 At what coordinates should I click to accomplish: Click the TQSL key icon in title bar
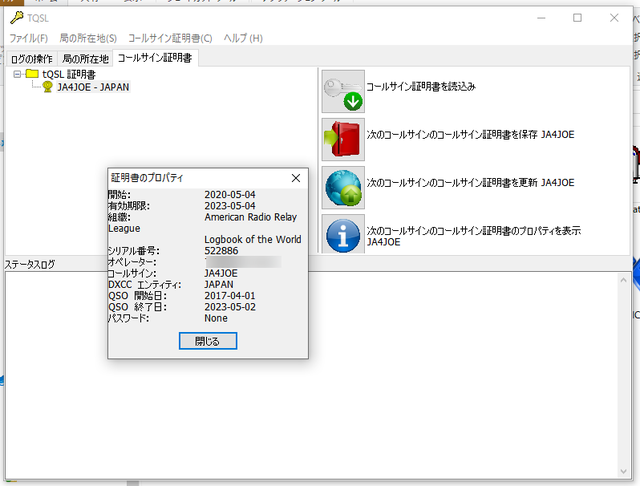[x=16, y=18]
